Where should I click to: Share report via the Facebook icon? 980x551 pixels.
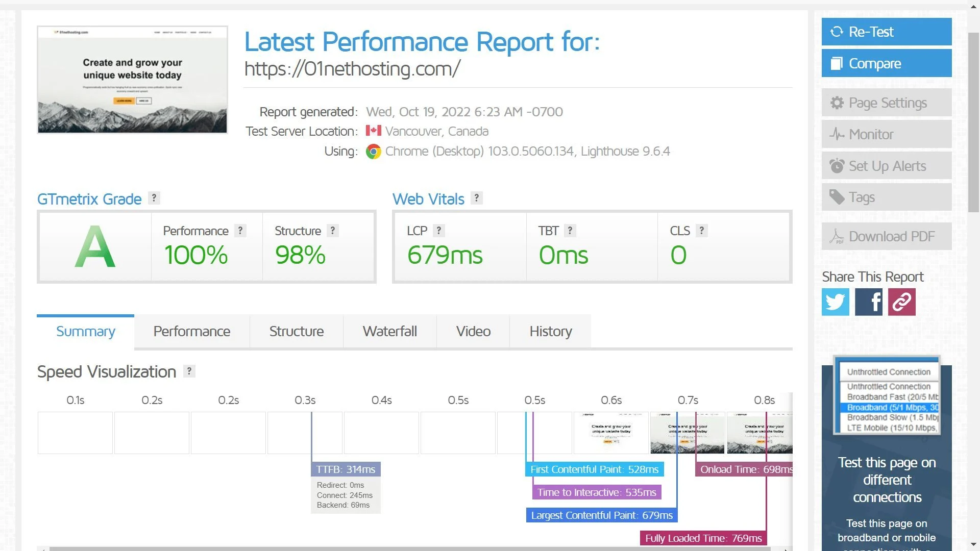869,302
